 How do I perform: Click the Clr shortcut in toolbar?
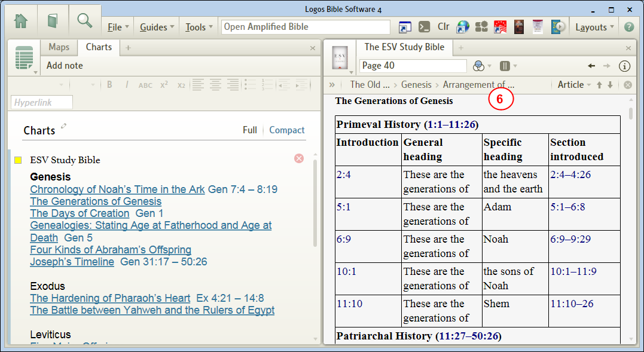point(444,27)
